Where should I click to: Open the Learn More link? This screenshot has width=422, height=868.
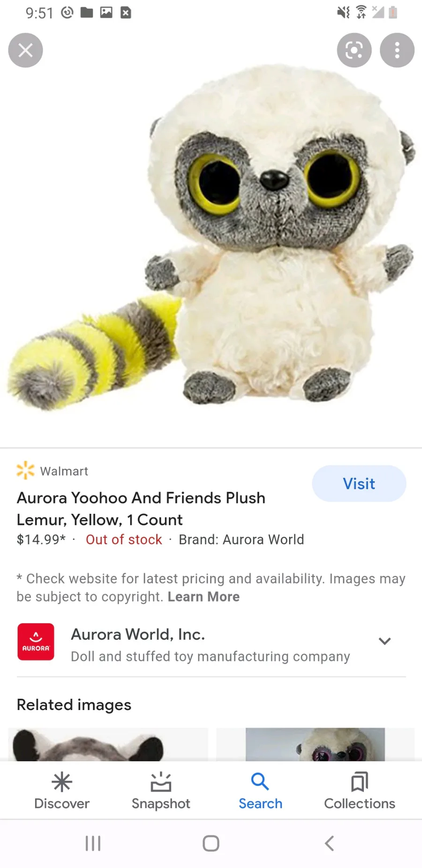click(x=203, y=597)
